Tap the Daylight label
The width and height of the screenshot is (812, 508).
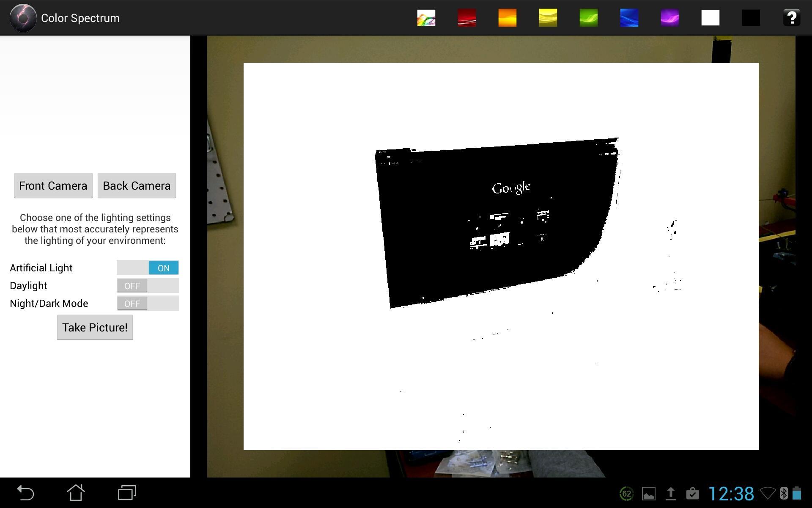point(28,286)
